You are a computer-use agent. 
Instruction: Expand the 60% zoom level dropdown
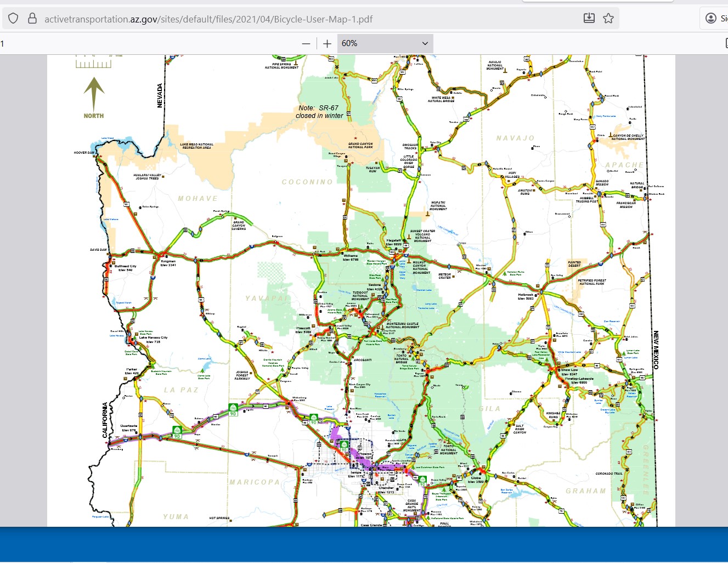coord(385,43)
